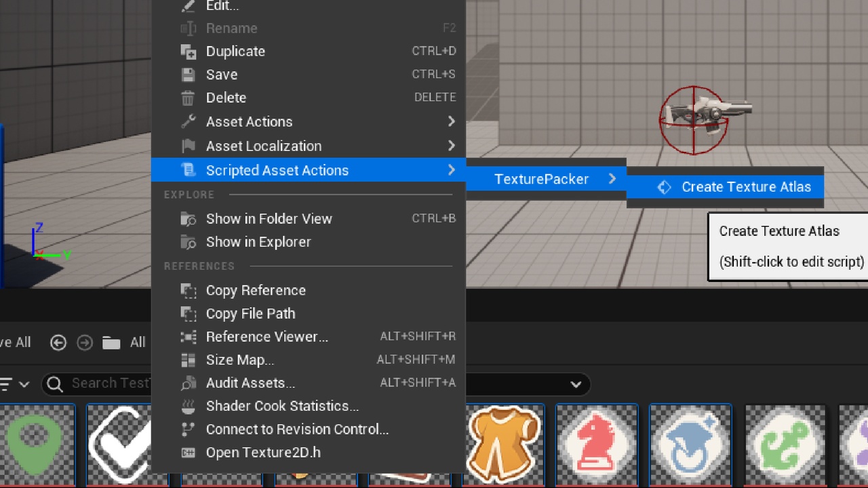This screenshot has width=868, height=488.
Task: Click the Save floppy disk icon
Action: [x=188, y=75]
